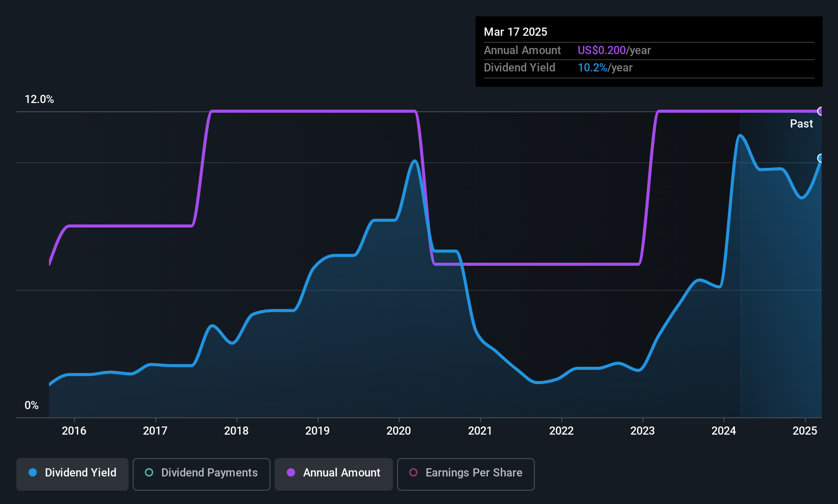Image resolution: width=838 pixels, height=504 pixels.
Task: Enable the Dividend Payments series
Action: pos(202,474)
